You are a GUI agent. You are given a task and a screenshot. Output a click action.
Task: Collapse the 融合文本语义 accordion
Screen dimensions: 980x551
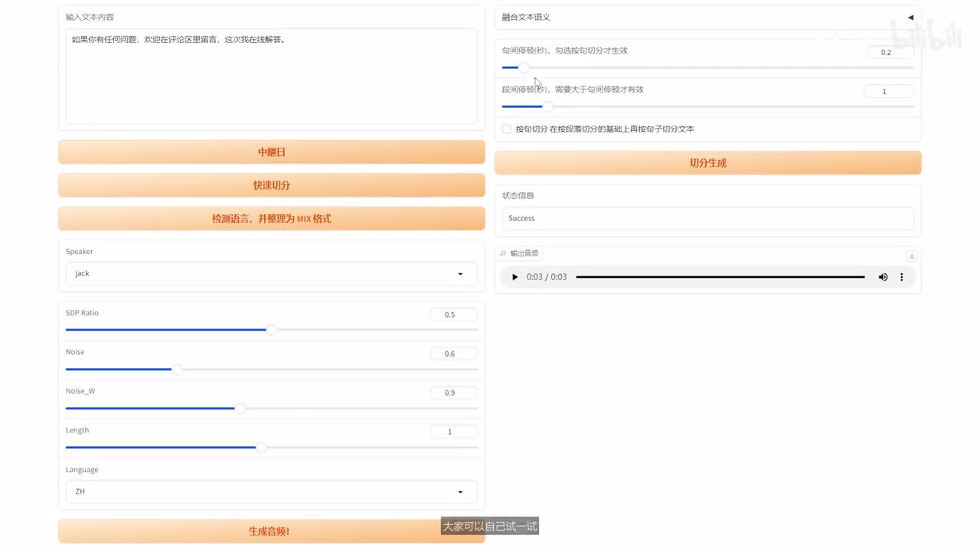pos(910,17)
